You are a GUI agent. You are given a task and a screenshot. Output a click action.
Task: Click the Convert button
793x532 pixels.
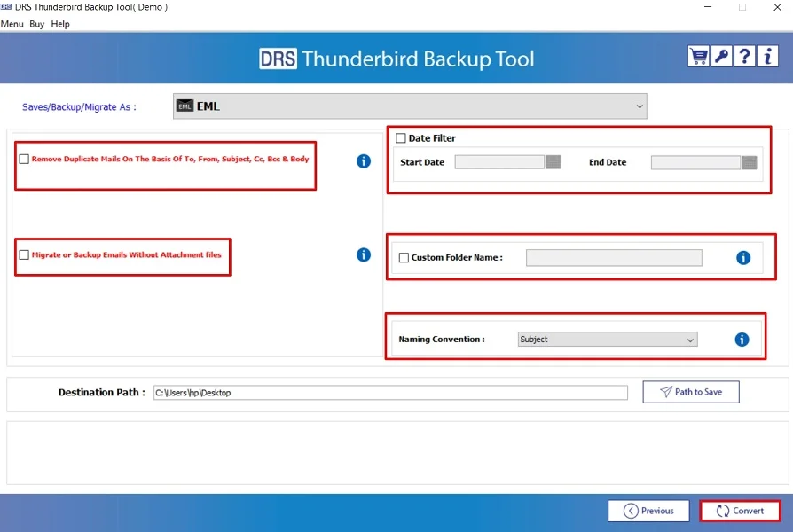tap(741, 510)
